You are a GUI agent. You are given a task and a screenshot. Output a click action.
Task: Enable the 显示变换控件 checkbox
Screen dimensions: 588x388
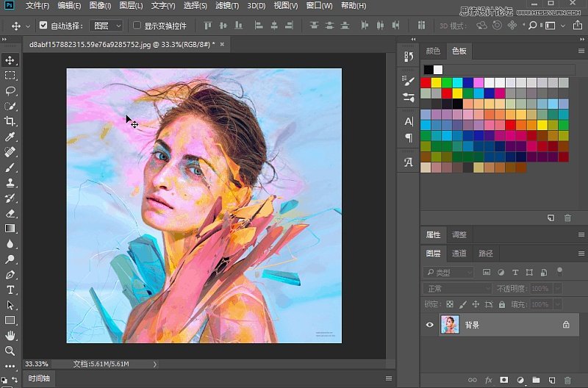(137, 26)
